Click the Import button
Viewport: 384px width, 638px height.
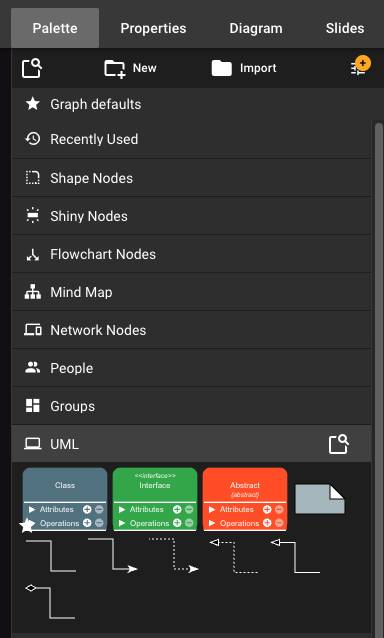point(244,68)
